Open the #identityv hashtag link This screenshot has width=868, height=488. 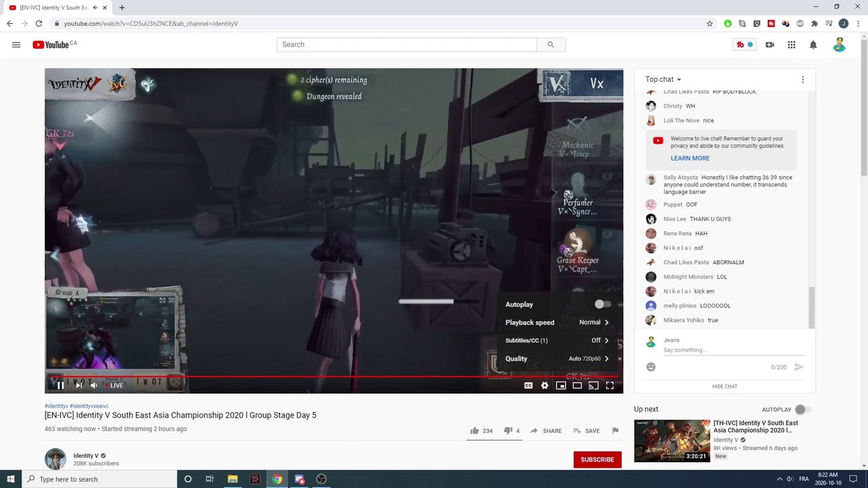pos(56,406)
